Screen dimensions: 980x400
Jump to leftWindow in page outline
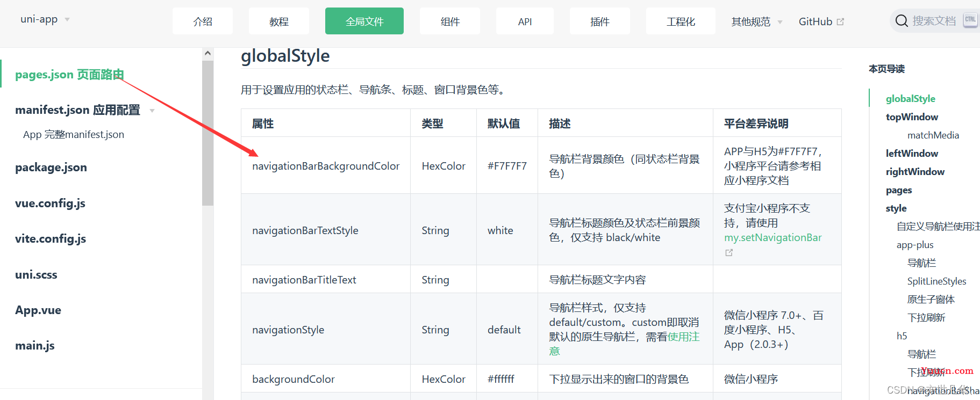[x=912, y=153]
